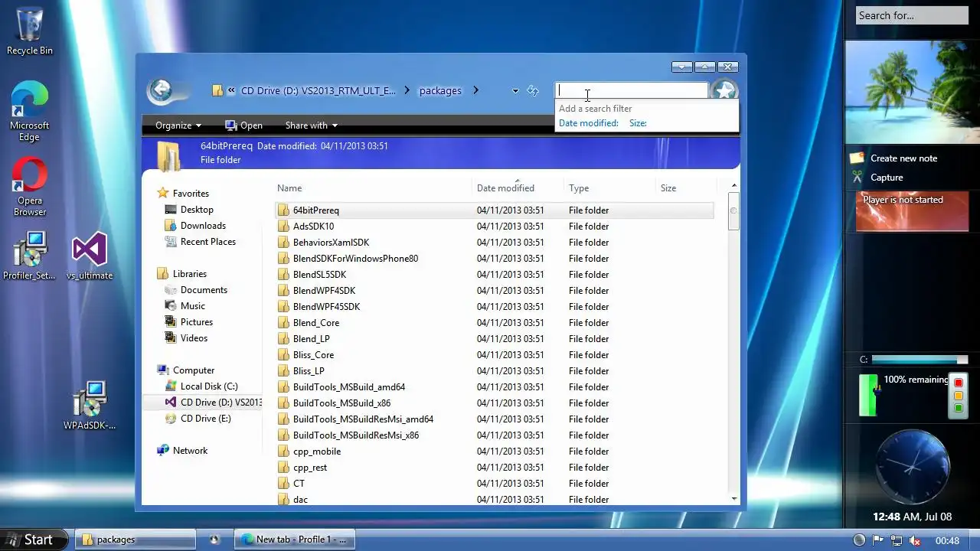Image resolution: width=980 pixels, height=551 pixels.
Task: Click the Create new note gadget icon
Action: (857, 158)
